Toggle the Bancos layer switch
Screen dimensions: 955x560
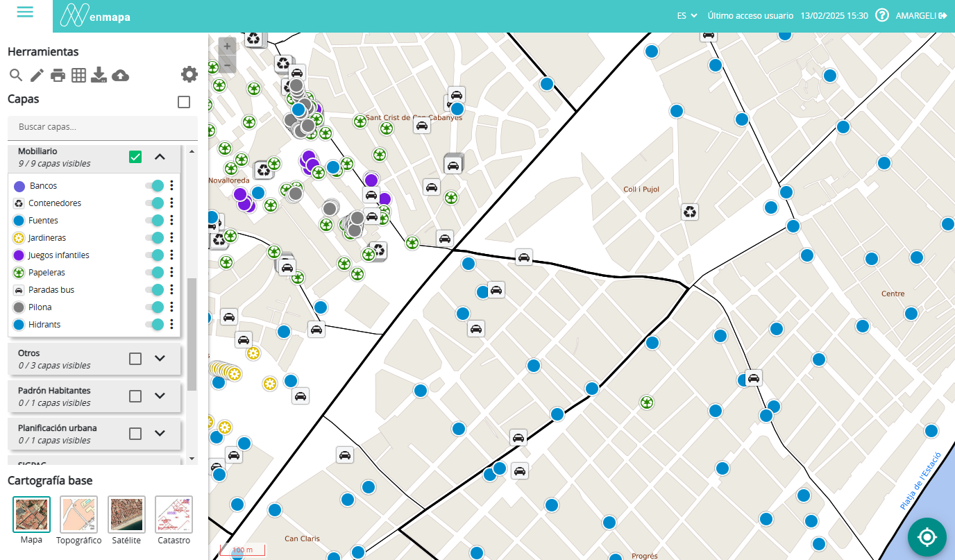pyautogui.click(x=154, y=186)
